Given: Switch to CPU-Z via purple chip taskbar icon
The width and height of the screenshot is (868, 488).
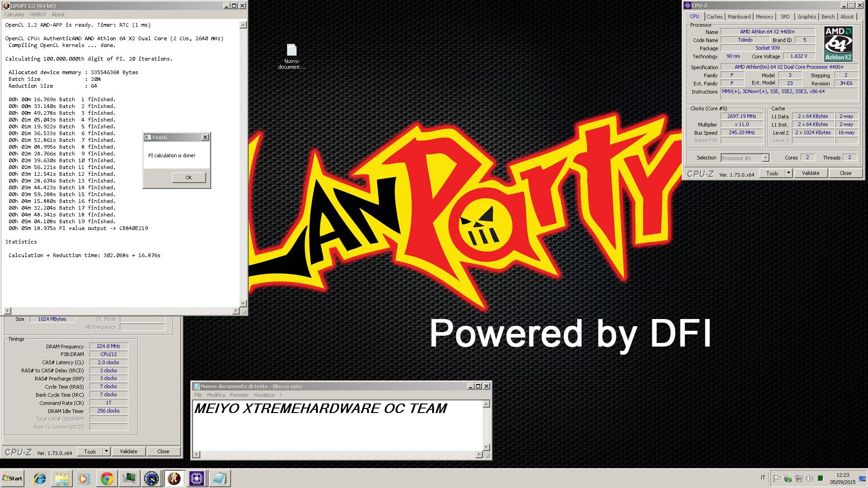Looking at the screenshot, I should coord(197,479).
